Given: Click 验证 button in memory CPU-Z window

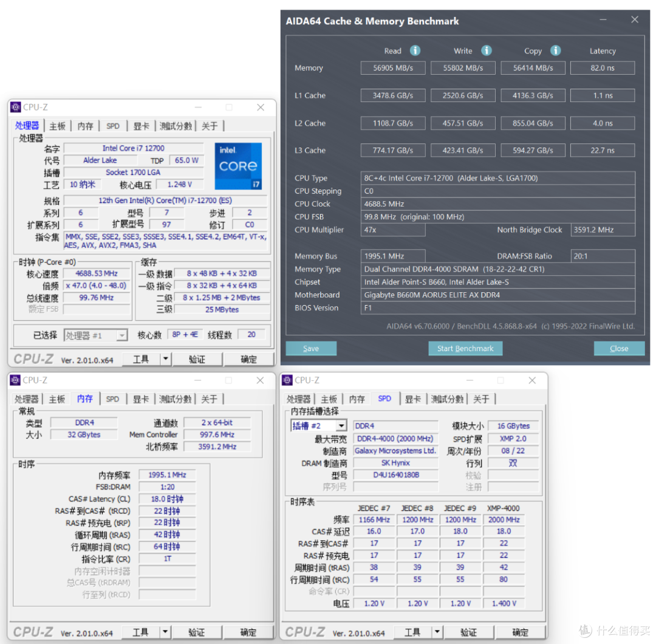Looking at the screenshot, I should pos(197,632).
